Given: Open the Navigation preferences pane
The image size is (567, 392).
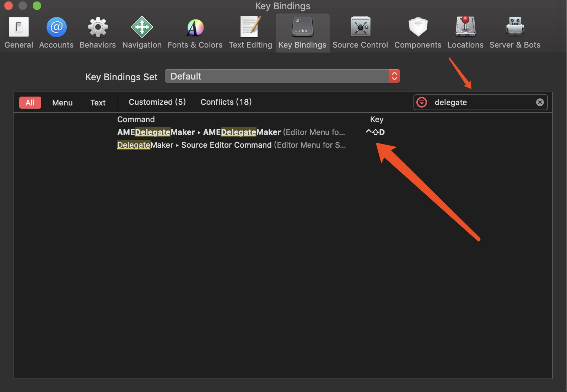Looking at the screenshot, I should point(142,33).
